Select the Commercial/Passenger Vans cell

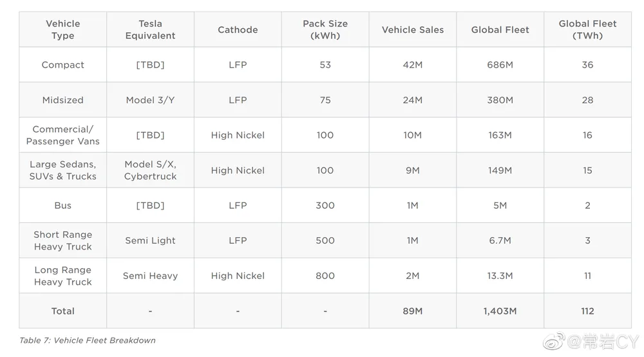click(x=63, y=135)
